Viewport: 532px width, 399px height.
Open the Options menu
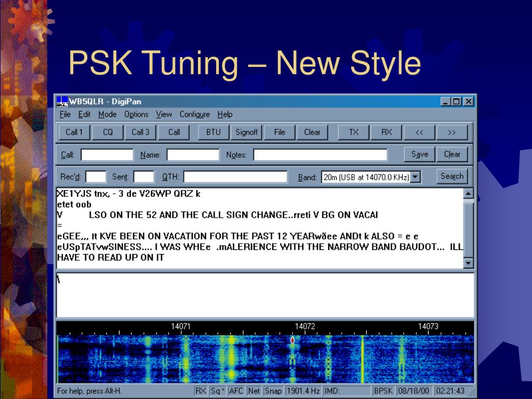[137, 114]
